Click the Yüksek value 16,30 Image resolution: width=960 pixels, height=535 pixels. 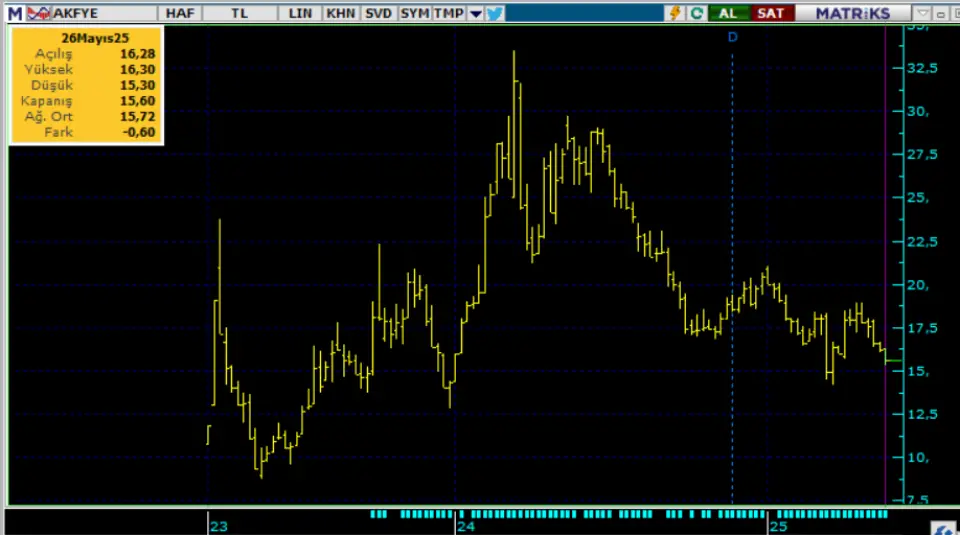pos(137,70)
